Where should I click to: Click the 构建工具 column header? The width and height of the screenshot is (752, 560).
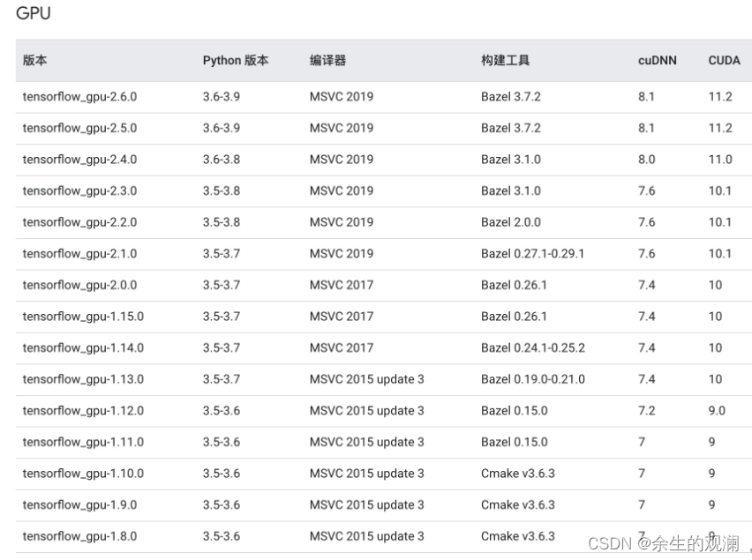(505, 60)
